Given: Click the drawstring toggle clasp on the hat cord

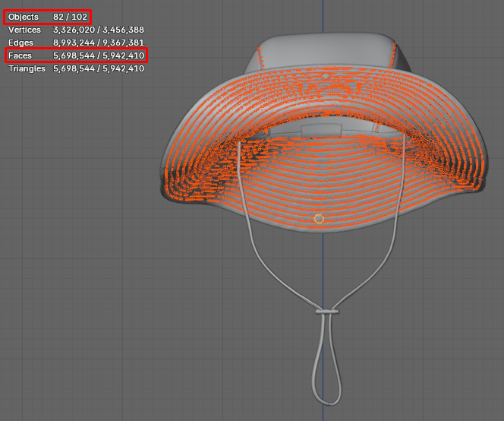Looking at the screenshot, I should click(x=327, y=312).
